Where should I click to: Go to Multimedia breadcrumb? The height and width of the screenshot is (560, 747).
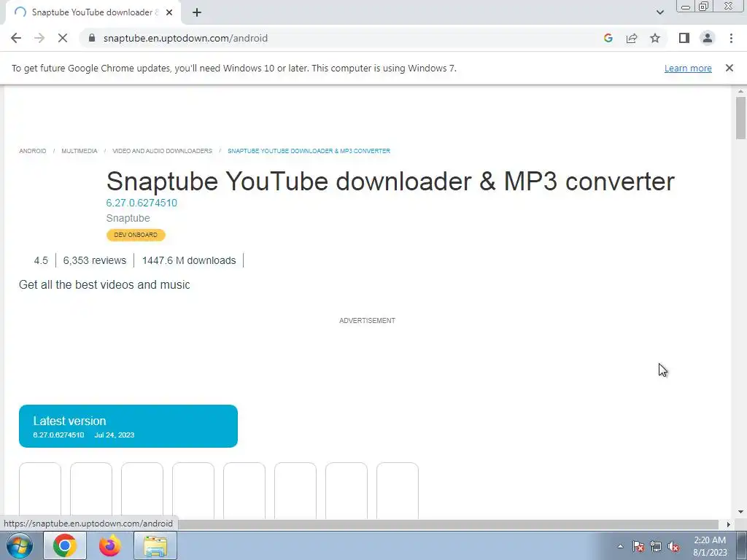coord(79,151)
